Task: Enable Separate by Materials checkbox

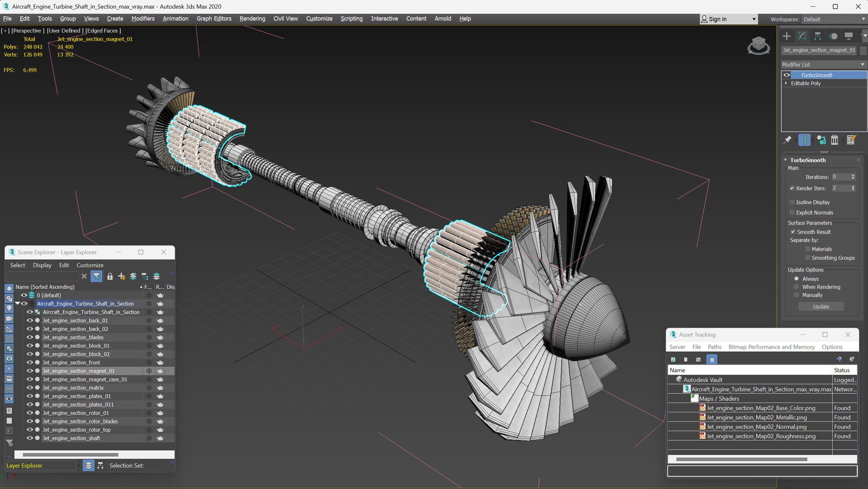Action: pos(807,249)
